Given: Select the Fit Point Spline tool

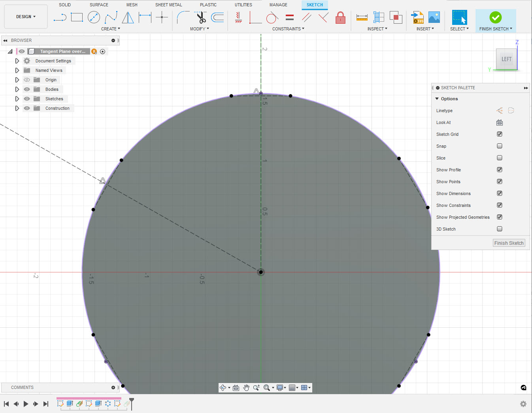Looking at the screenshot, I should [x=111, y=17].
